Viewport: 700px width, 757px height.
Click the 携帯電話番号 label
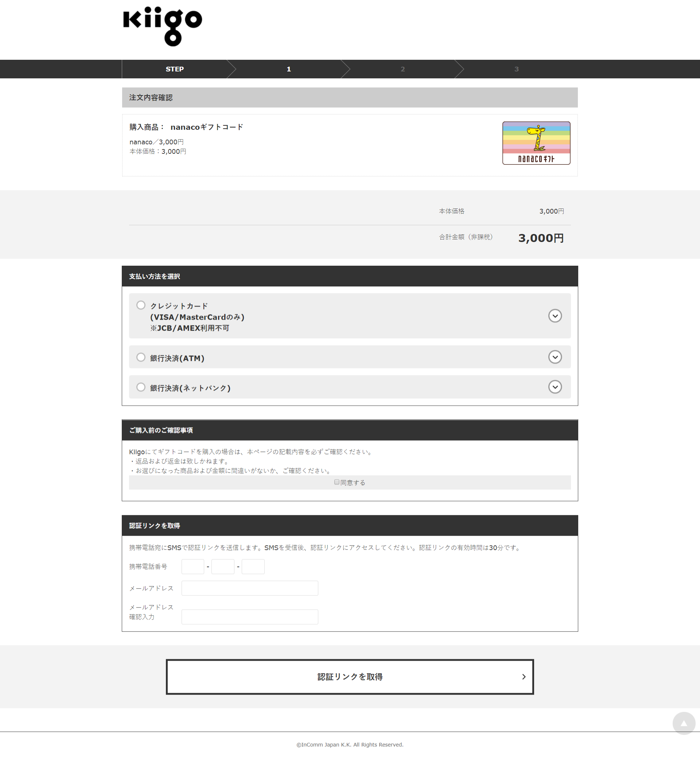(148, 566)
